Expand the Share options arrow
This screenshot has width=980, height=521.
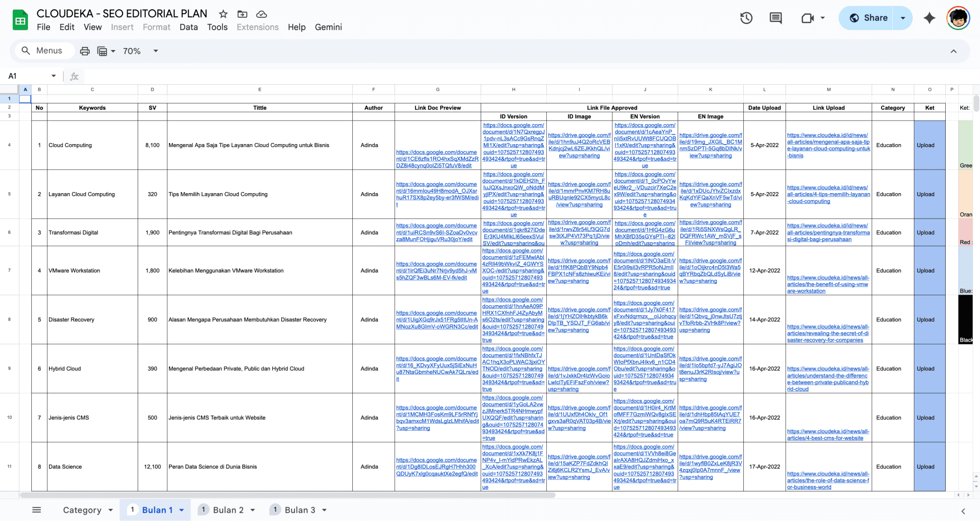[903, 18]
